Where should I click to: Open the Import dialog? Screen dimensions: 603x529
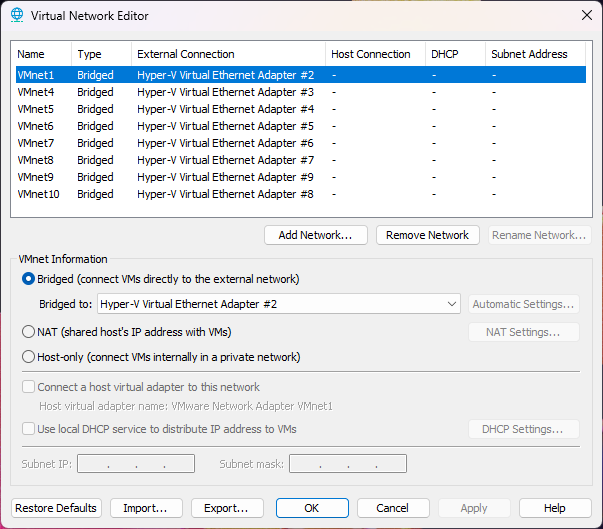[146, 508]
